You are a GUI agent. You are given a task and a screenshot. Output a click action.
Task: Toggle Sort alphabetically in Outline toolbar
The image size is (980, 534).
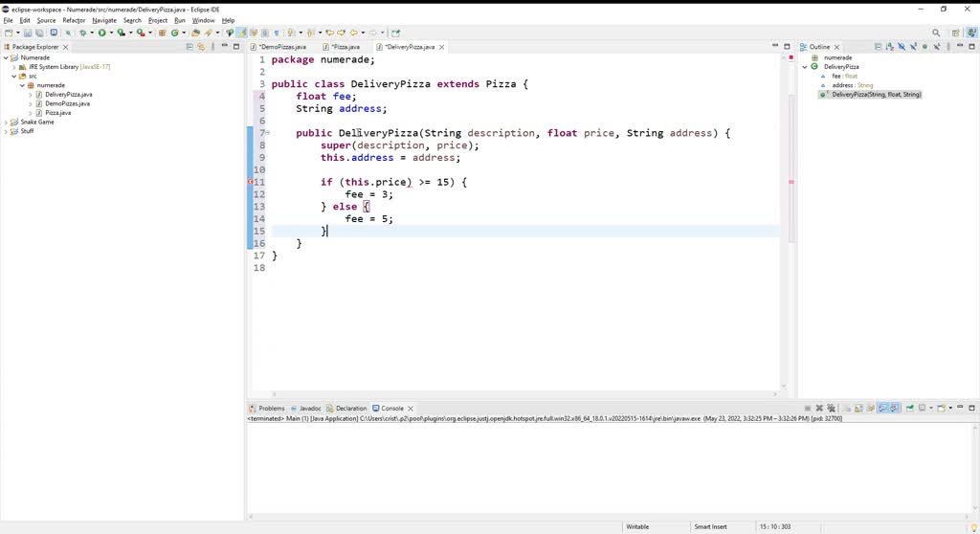(890, 47)
